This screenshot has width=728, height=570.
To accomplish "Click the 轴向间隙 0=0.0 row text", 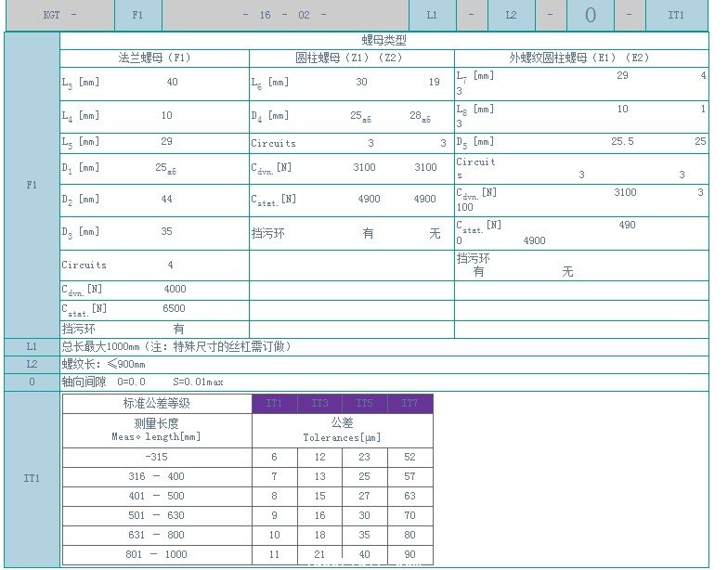I will coord(142,382).
